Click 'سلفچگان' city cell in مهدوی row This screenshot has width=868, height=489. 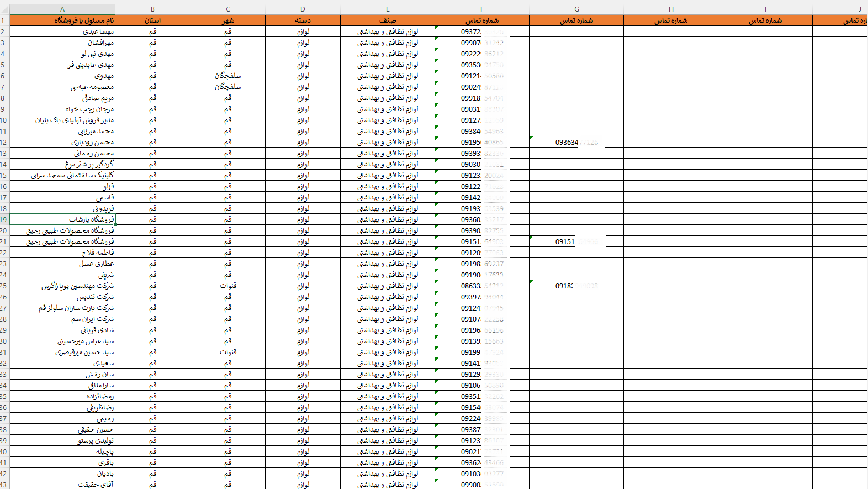(x=228, y=76)
